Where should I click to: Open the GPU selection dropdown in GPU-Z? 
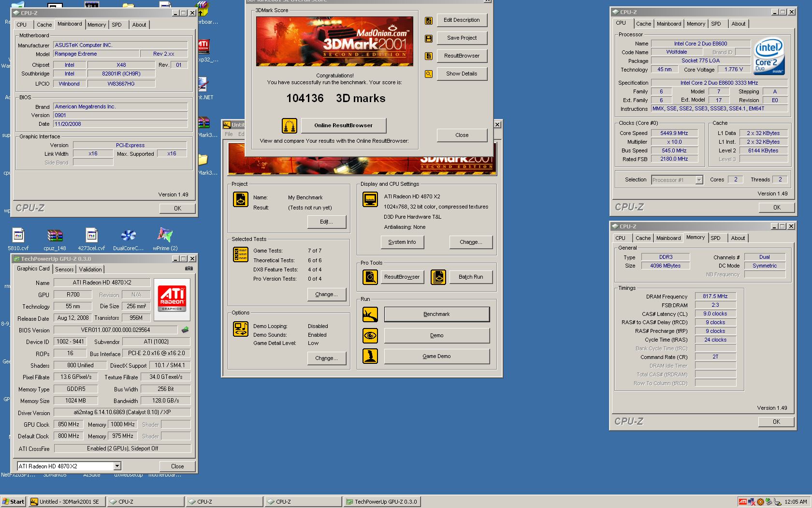click(117, 466)
